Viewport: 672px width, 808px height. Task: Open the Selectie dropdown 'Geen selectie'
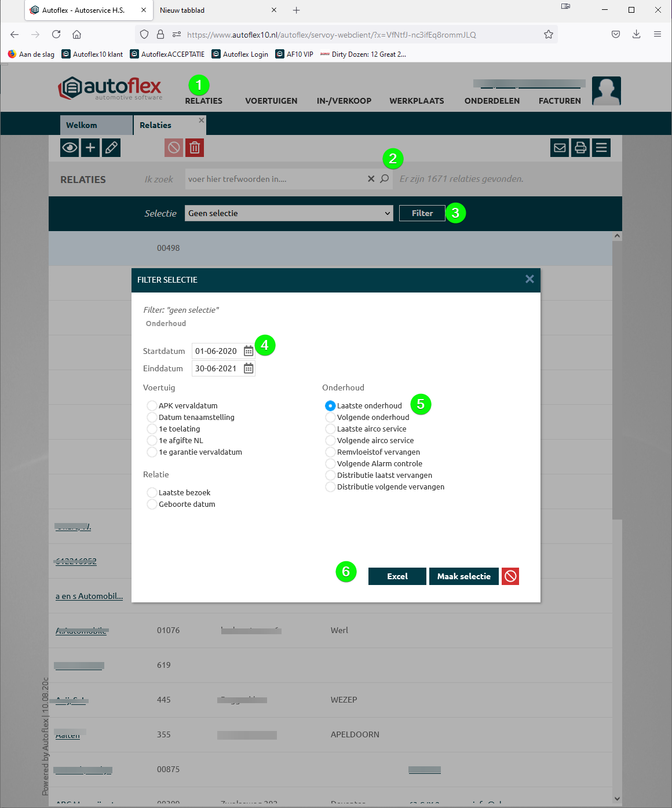click(289, 213)
